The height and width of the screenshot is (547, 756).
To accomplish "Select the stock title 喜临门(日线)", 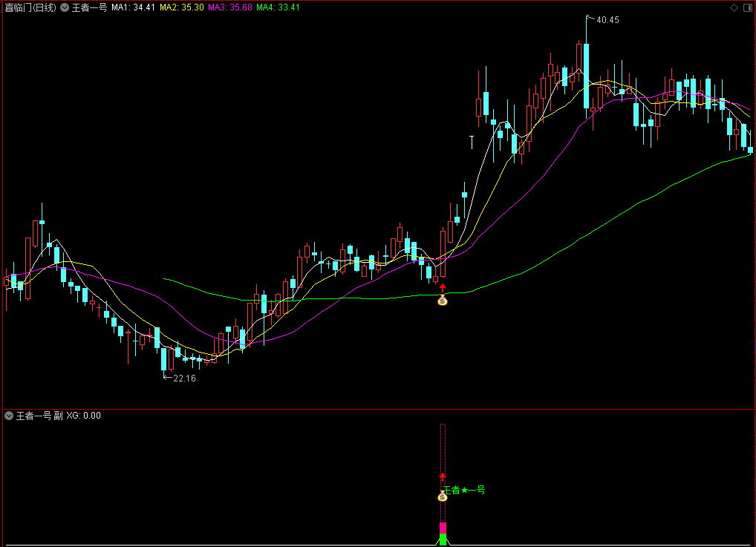I will pos(30,7).
